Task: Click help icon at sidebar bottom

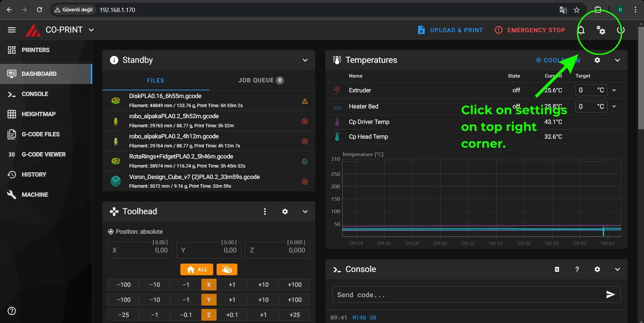Action: [x=12, y=311]
